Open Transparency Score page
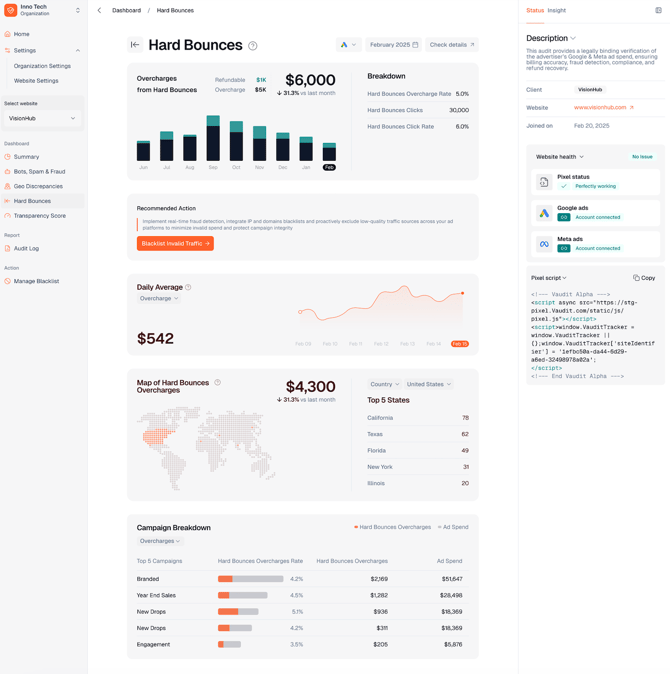The image size is (670, 674). point(40,216)
